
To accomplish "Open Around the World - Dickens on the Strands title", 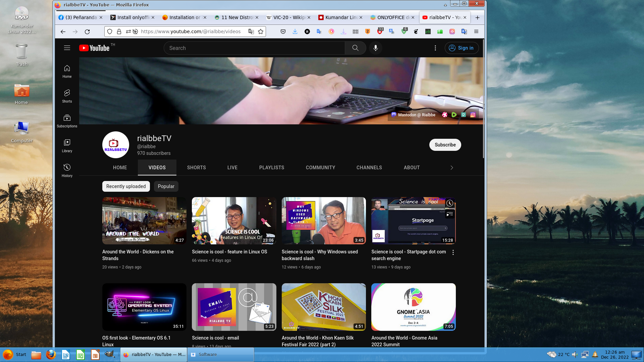I will pyautogui.click(x=138, y=255).
